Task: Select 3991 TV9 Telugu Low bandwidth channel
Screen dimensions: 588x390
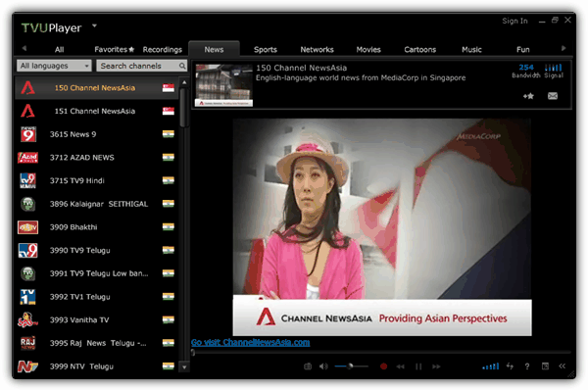Action: 97,273
